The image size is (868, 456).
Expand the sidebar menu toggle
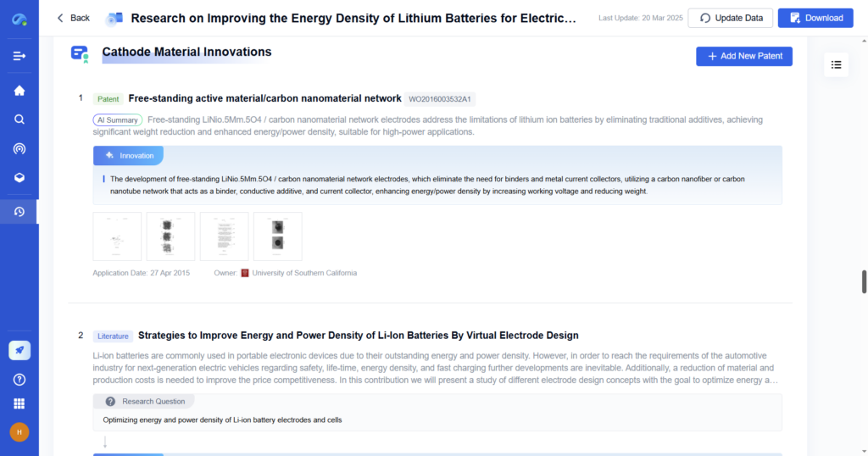19,56
